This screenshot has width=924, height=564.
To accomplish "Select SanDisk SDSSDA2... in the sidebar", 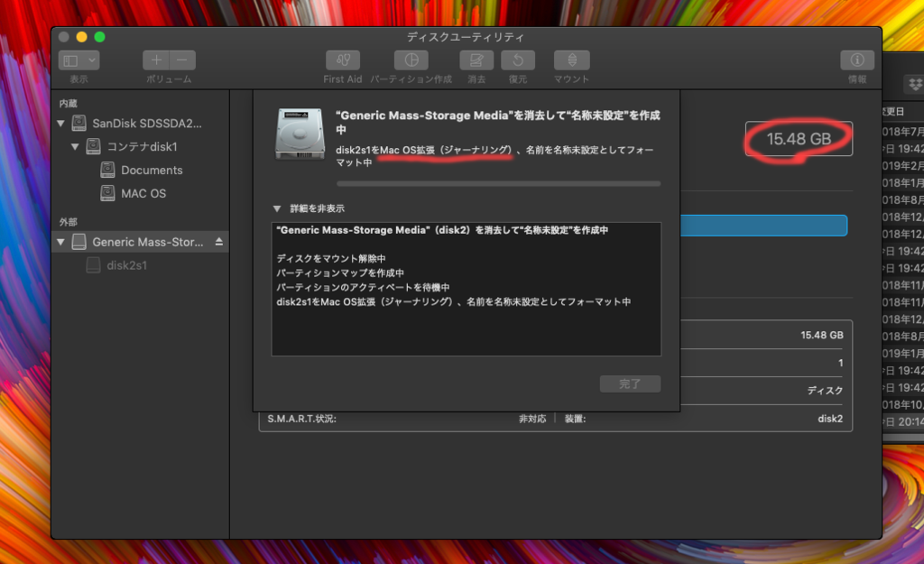I will [140, 123].
